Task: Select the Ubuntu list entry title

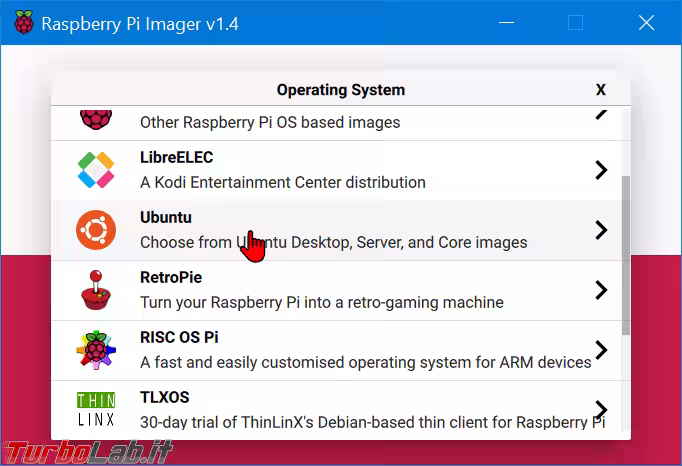Action: pos(166,217)
